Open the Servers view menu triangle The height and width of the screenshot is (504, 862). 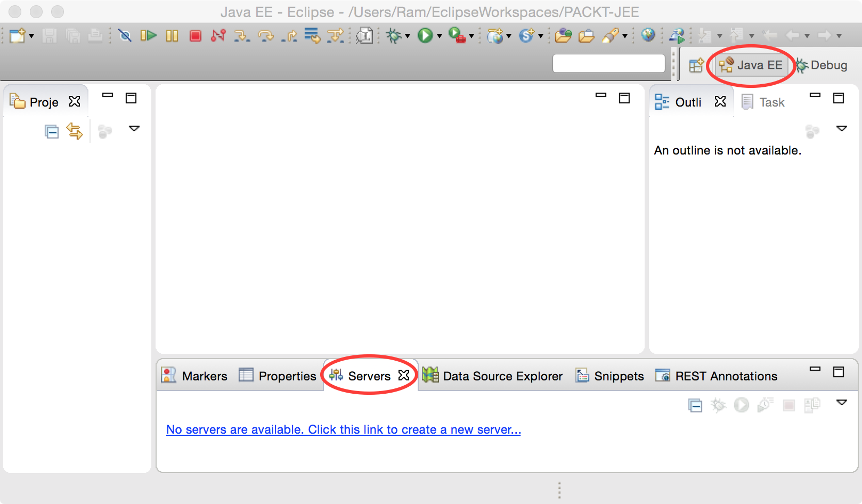point(842,402)
